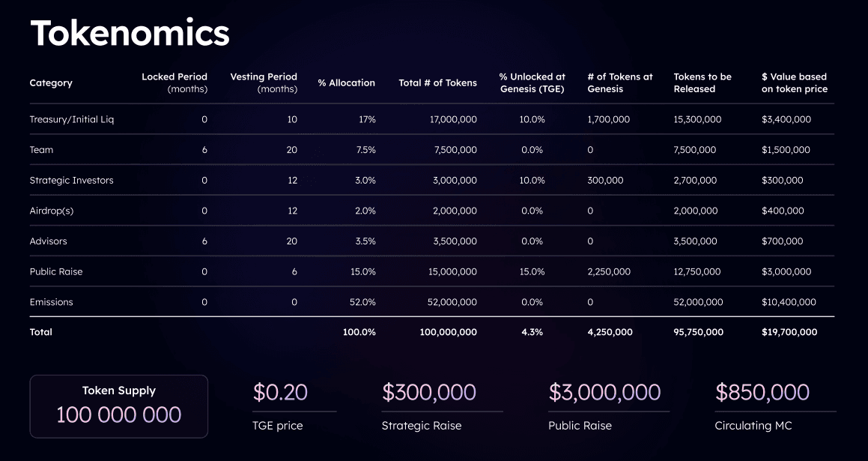The image size is (868, 461).
Task: Click the Token Supply card
Action: [x=118, y=406]
